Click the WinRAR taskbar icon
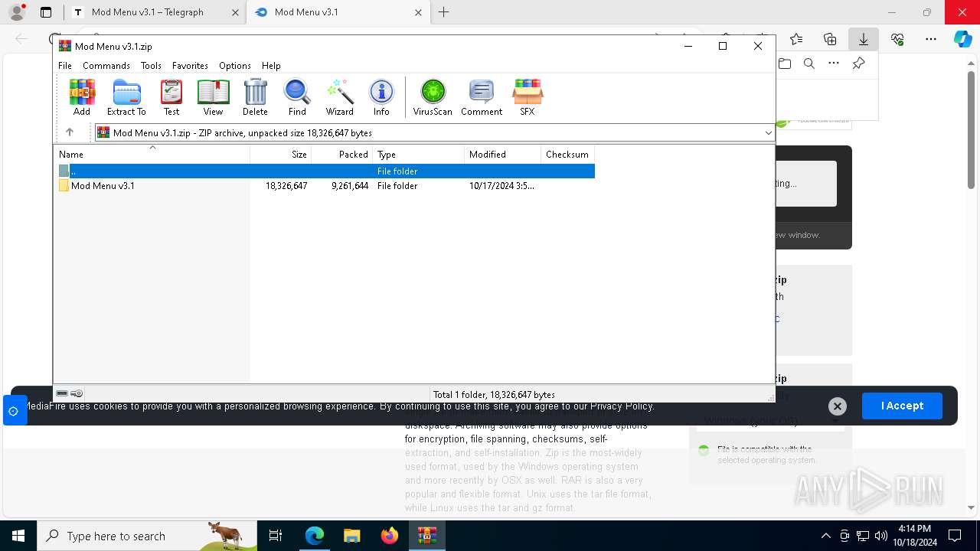The height and width of the screenshot is (551, 980). tap(427, 536)
